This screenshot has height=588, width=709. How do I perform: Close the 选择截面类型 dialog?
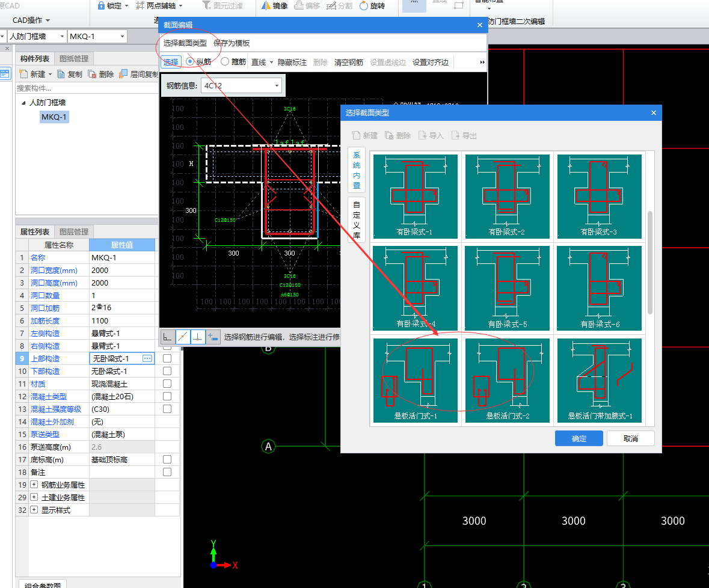tap(654, 112)
